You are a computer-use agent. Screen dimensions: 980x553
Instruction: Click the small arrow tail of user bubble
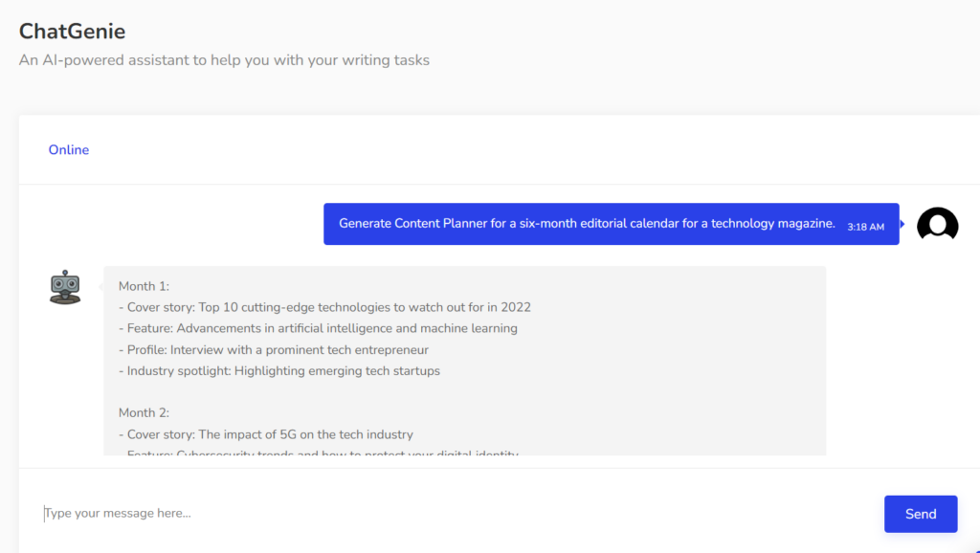pyautogui.click(x=902, y=224)
